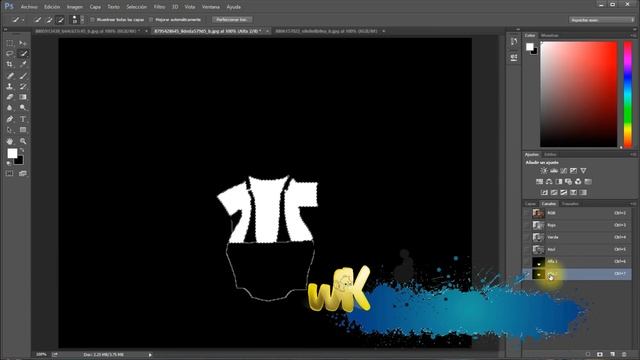Select the Crop tool
This screenshot has height=360, width=640.
tap(10, 64)
